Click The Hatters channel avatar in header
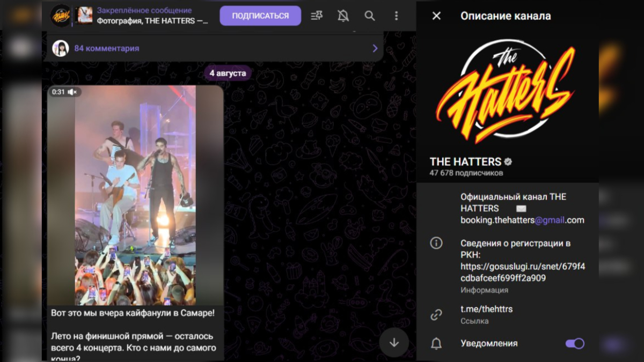 tap(61, 16)
